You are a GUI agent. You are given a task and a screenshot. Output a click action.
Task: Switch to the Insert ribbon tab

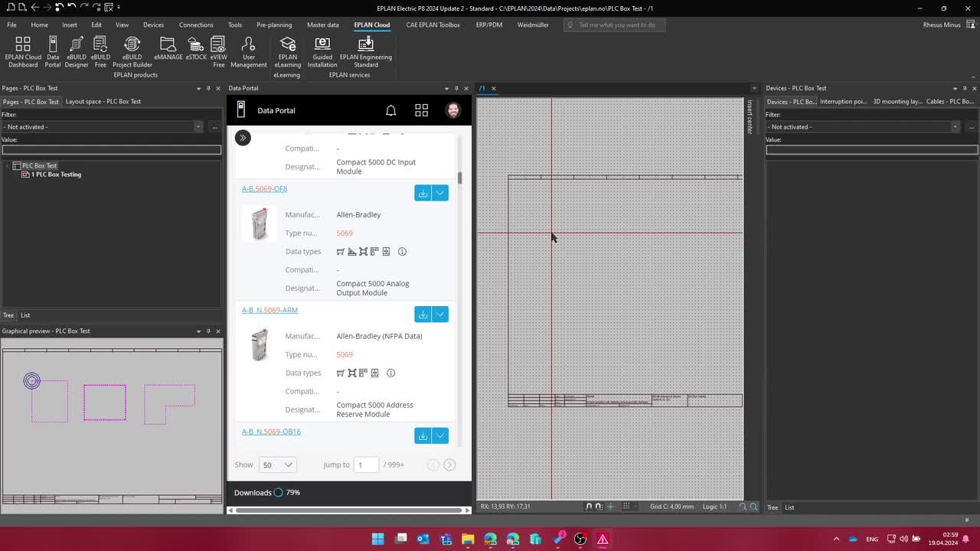tap(70, 24)
